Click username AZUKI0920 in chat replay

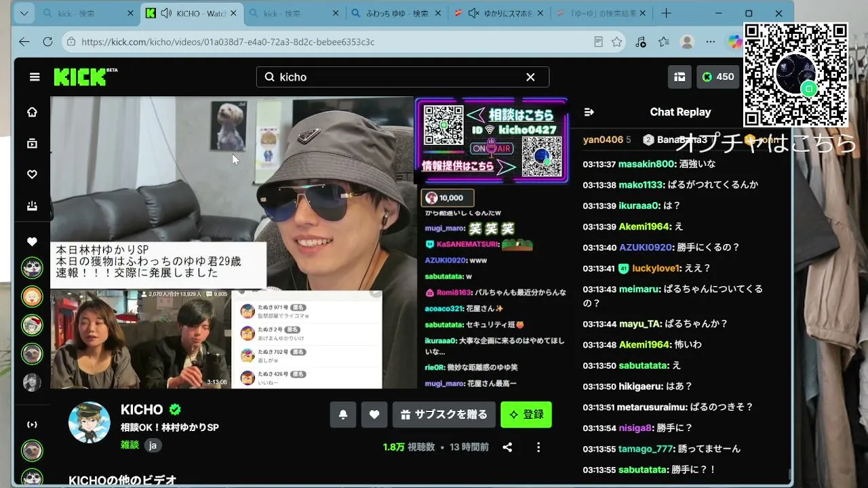click(645, 247)
